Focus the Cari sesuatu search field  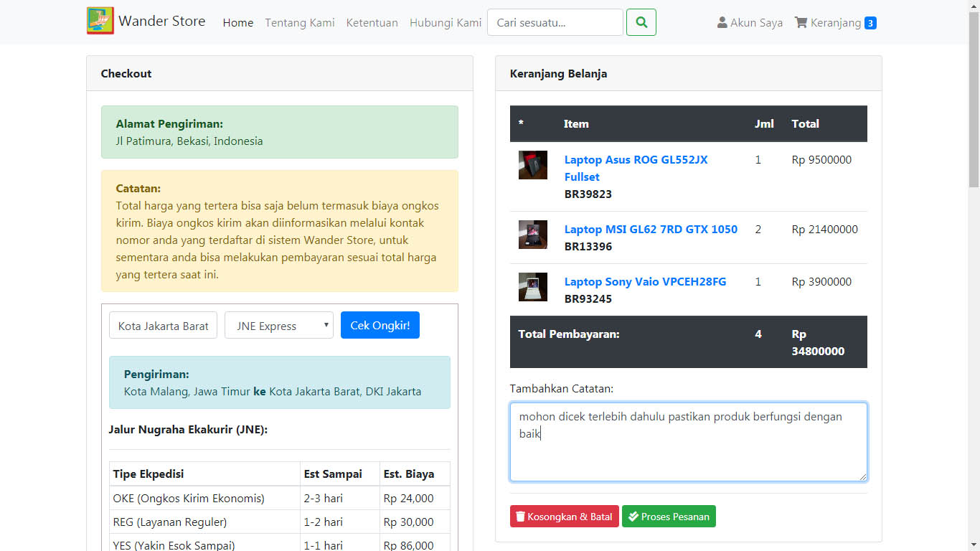[x=555, y=22]
